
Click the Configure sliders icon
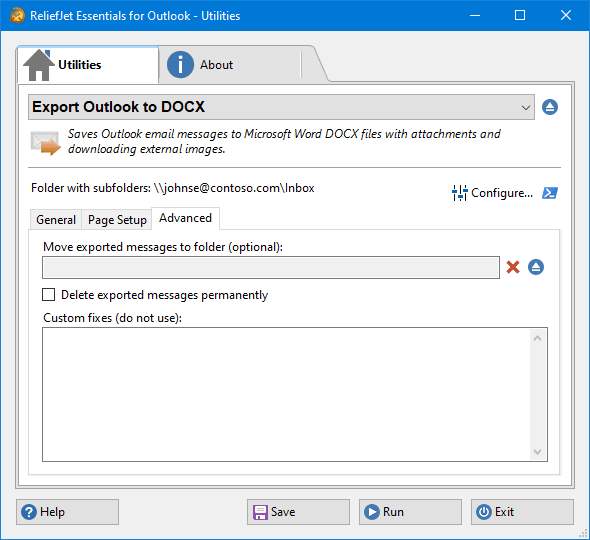click(x=459, y=193)
